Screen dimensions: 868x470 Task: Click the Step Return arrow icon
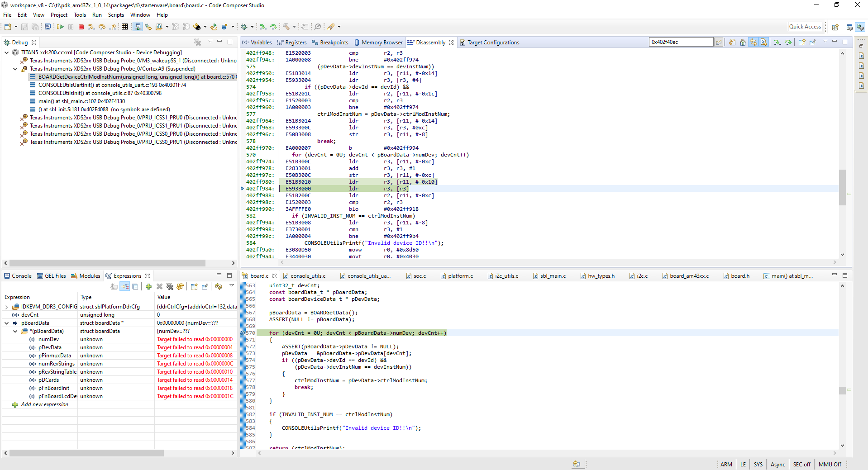click(x=113, y=27)
